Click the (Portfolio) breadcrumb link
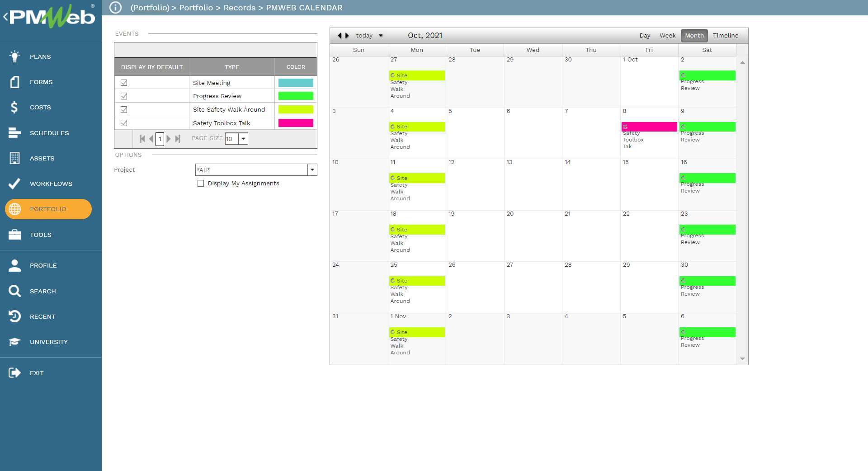The image size is (868, 471). (150, 8)
